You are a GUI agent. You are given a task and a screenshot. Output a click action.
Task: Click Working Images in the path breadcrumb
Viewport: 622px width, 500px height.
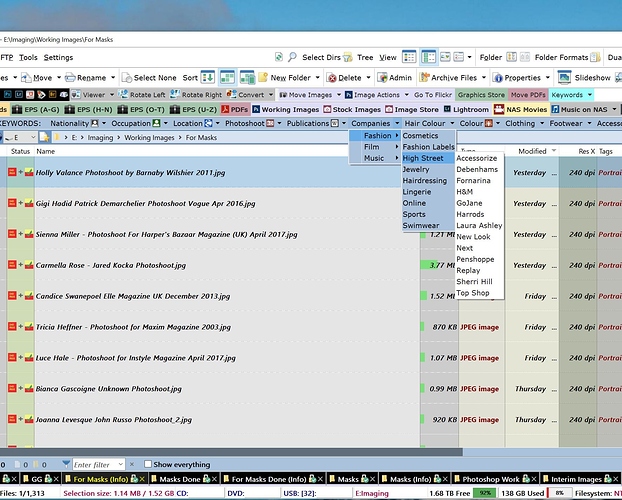click(x=149, y=137)
